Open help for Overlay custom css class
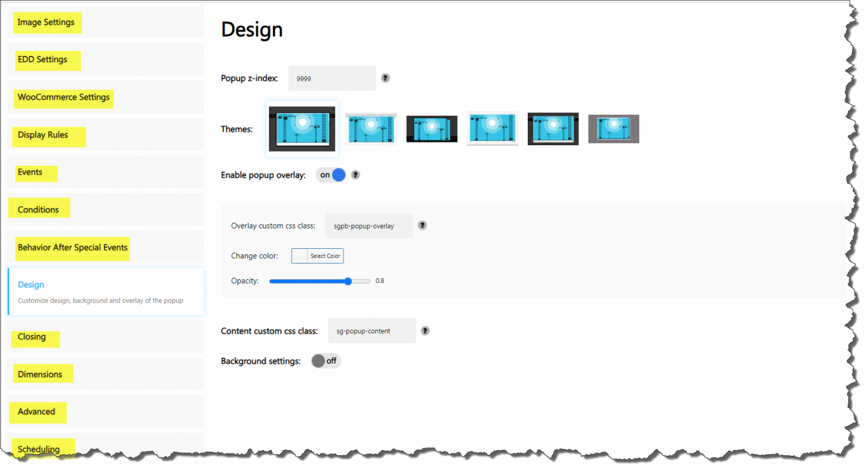The image size is (868, 471). coord(422,225)
